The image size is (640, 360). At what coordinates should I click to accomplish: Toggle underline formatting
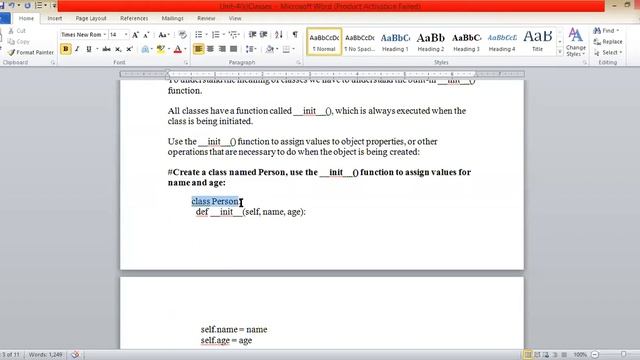tap(88, 49)
